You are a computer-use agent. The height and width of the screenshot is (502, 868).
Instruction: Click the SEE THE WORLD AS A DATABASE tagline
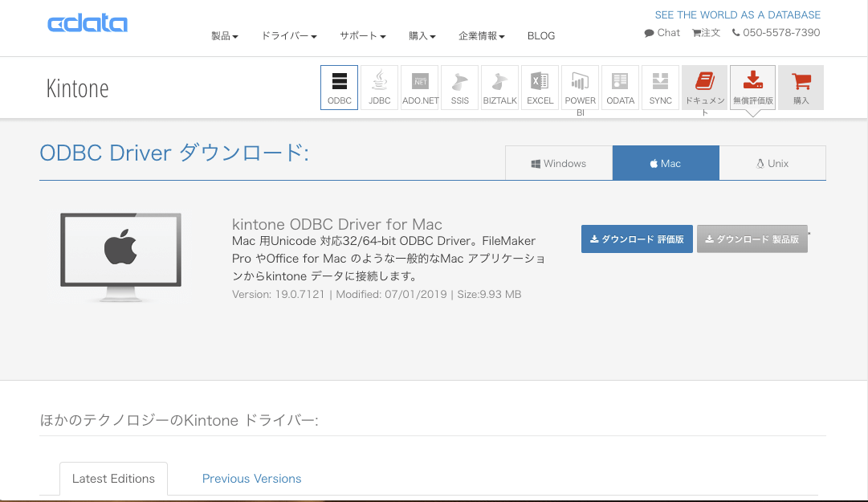tap(737, 15)
